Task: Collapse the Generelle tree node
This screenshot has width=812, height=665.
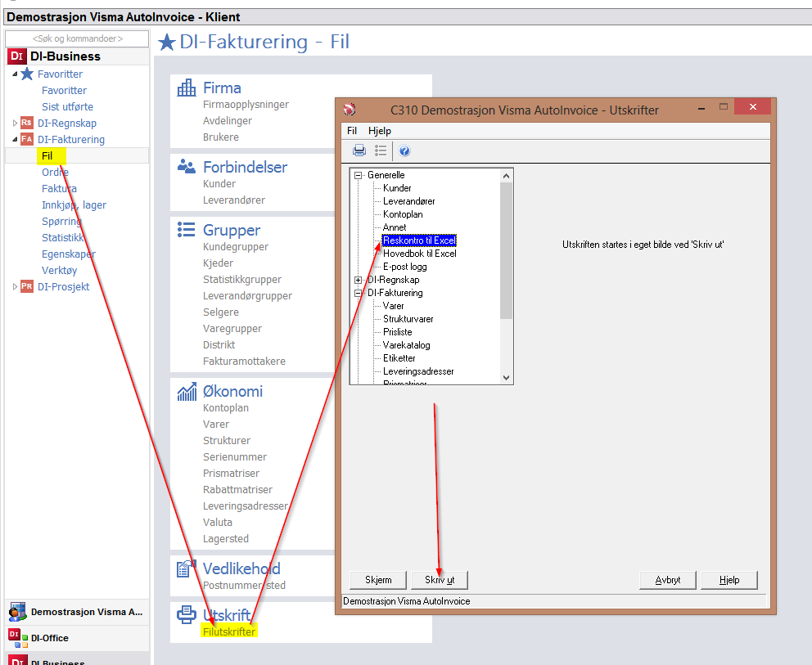Action: coord(358,175)
